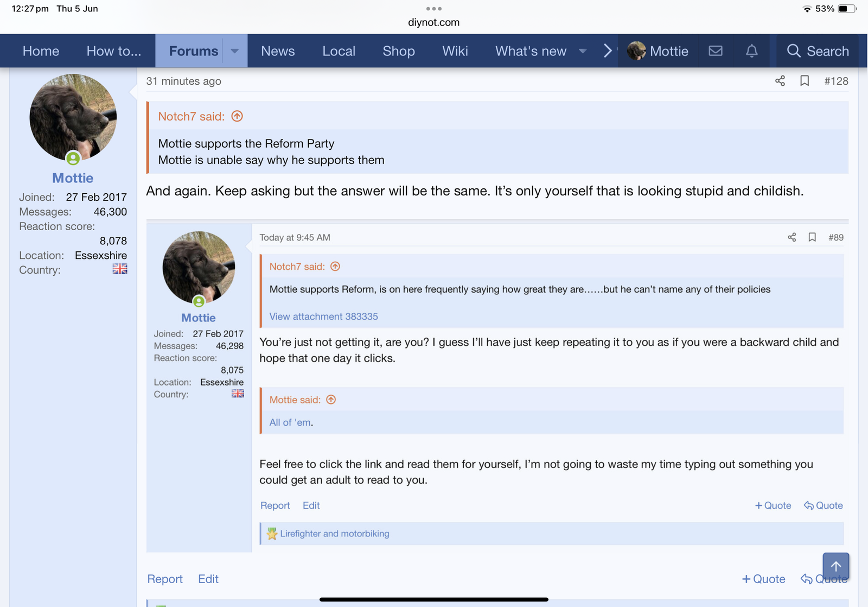The width and height of the screenshot is (868, 607).
Task: Open the Search box
Action: pyautogui.click(x=818, y=51)
